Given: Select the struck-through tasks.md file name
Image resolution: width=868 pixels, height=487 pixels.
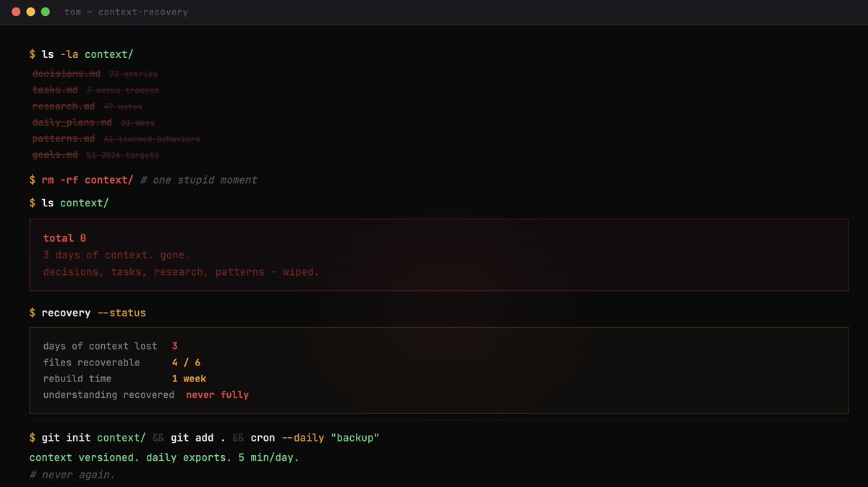Looking at the screenshot, I should [55, 90].
